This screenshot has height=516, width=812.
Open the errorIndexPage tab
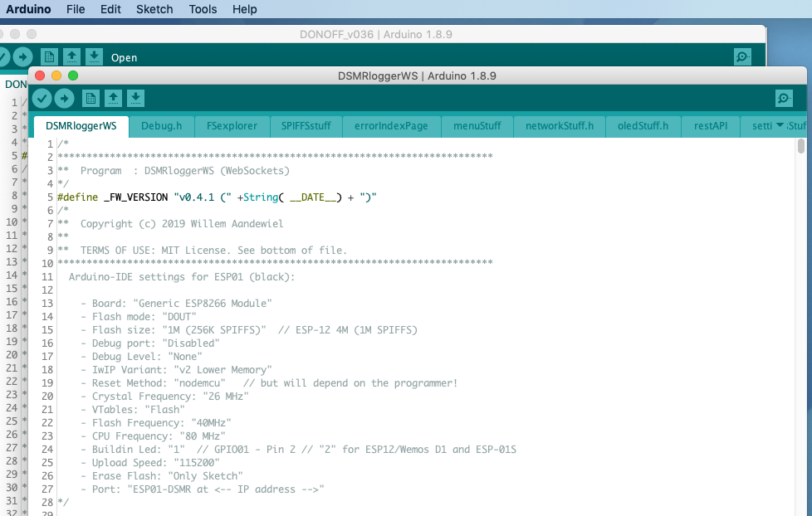pos(391,126)
